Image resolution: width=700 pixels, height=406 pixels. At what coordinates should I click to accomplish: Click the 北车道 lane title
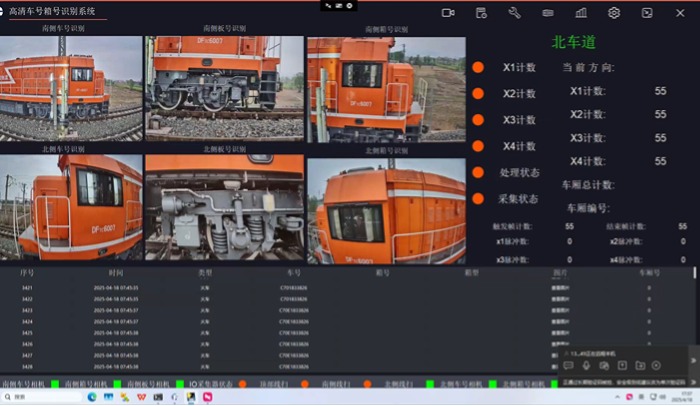(573, 42)
